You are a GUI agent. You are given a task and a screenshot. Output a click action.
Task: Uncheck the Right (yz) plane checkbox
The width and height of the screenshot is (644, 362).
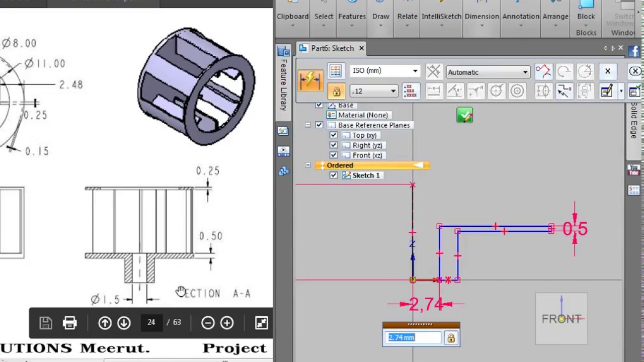coord(334,145)
